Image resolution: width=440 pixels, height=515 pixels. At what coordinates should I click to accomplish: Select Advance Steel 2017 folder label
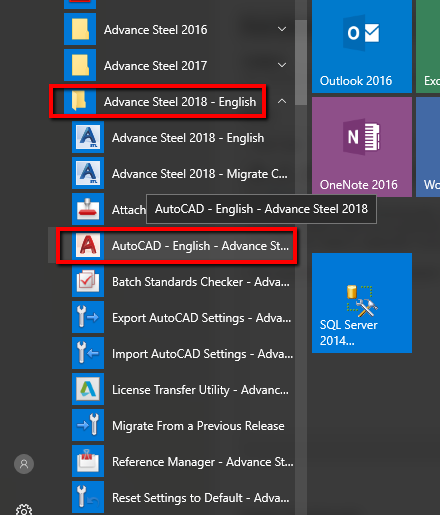point(156,66)
